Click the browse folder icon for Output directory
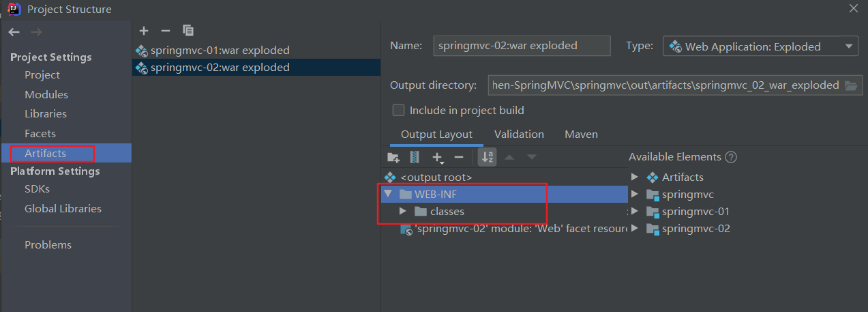 point(850,85)
